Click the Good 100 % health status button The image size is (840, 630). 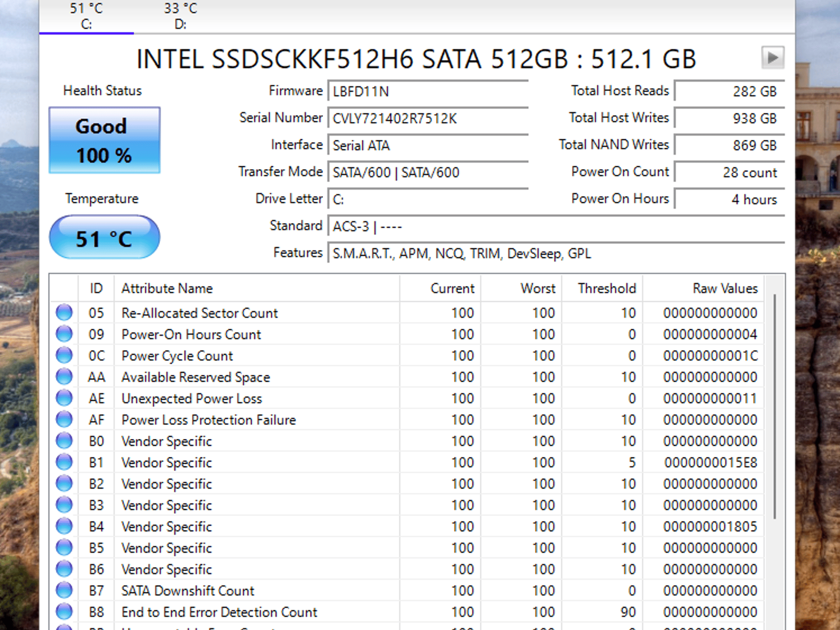point(105,140)
